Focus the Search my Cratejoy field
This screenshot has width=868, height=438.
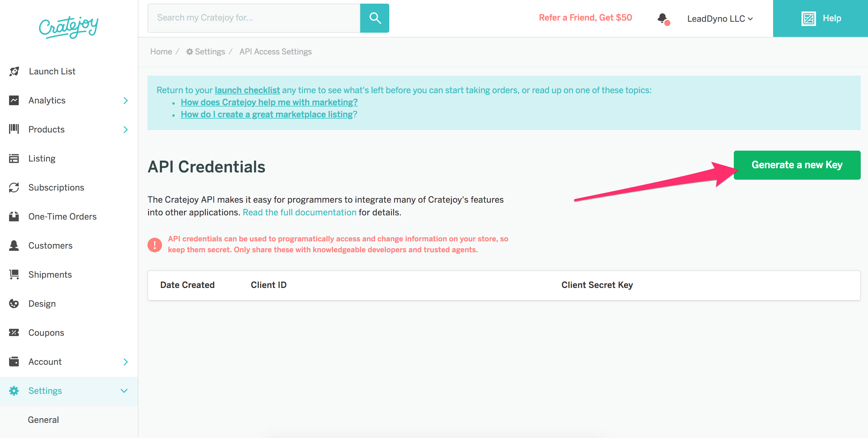pyautogui.click(x=254, y=18)
